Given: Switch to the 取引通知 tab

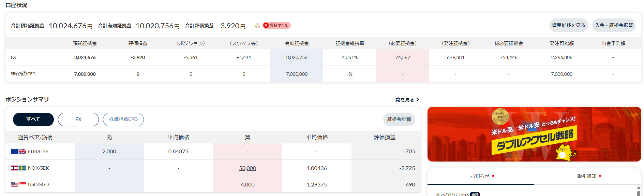Looking at the screenshot, I should (588, 176).
